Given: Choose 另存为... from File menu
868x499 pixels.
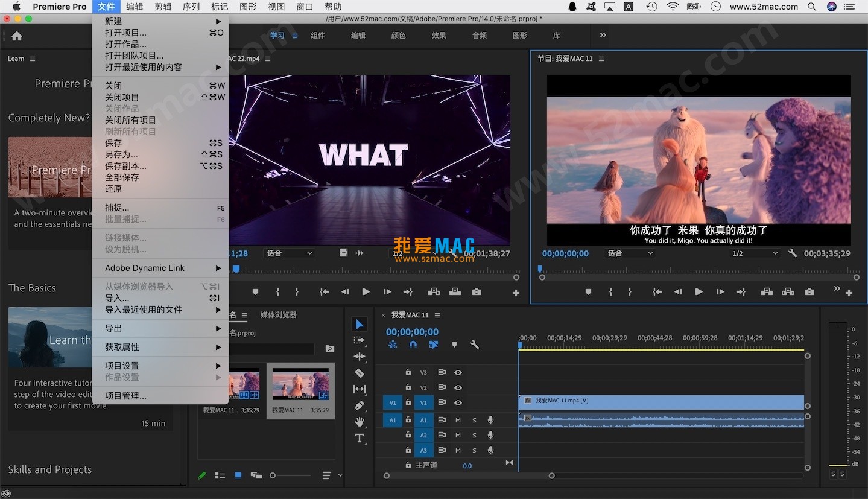Looking at the screenshot, I should 160,154.
